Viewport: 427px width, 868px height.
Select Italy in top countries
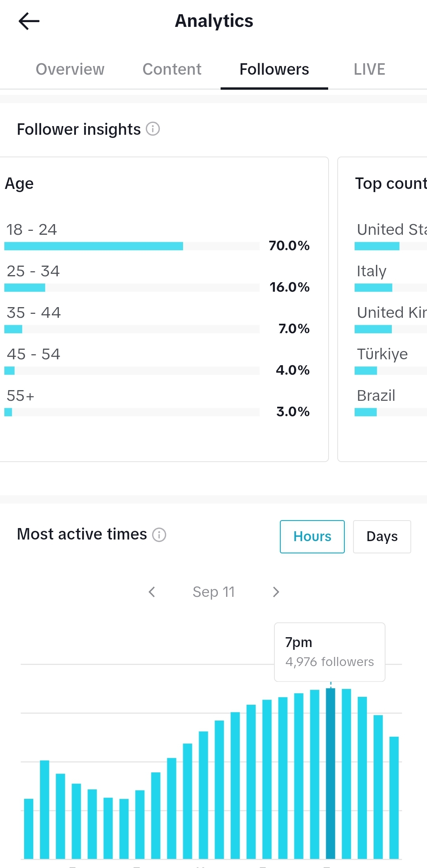pos(372,271)
